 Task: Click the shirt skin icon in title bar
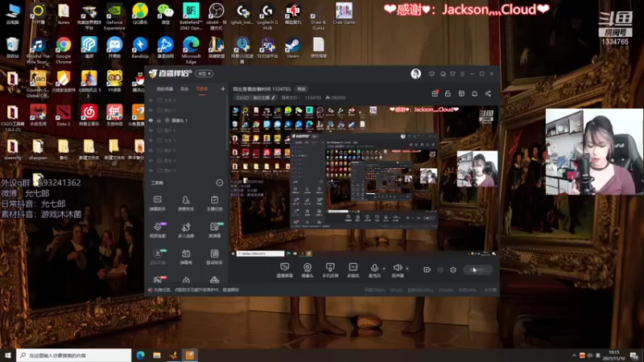[x=452, y=74]
